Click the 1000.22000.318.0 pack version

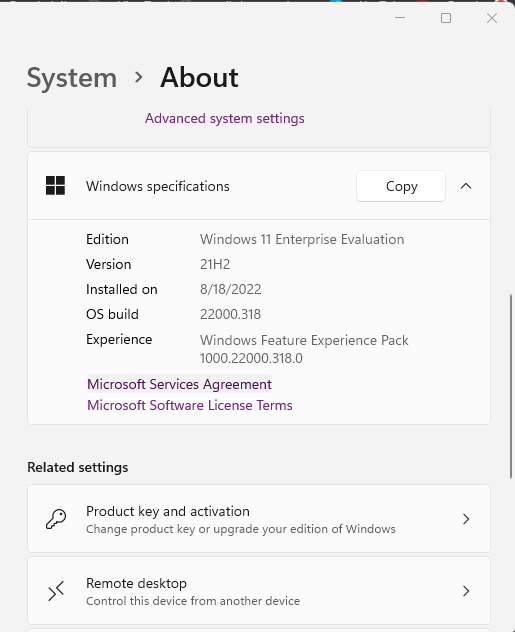point(251,358)
